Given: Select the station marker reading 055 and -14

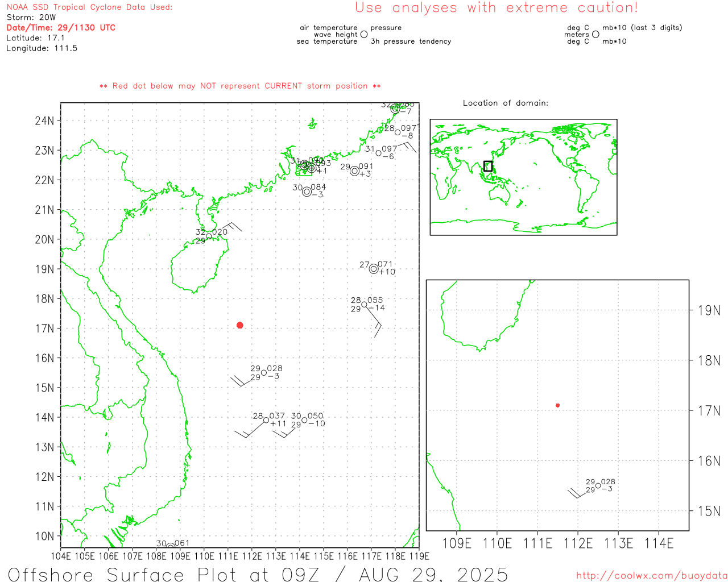Looking at the screenshot, I should 364,305.
